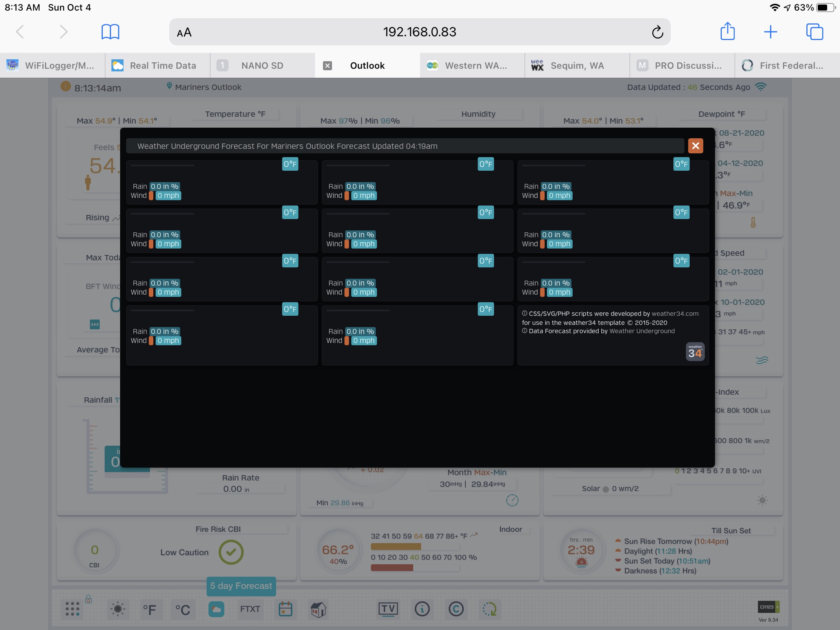The image size is (840, 630).
Task: Reload the page with the circular arrow
Action: point(657,32)
